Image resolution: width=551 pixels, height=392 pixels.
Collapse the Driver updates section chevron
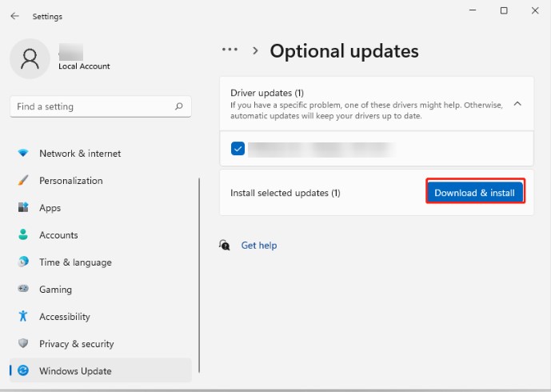click(517, 104)
